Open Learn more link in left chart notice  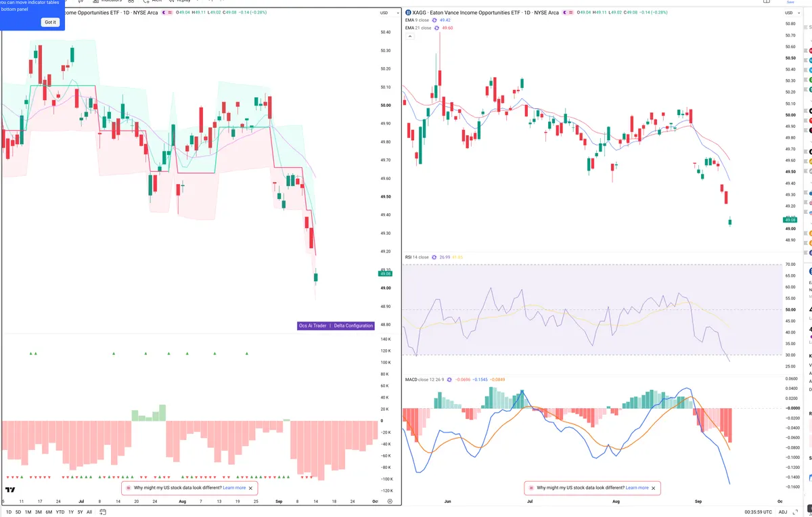(234, 487)
